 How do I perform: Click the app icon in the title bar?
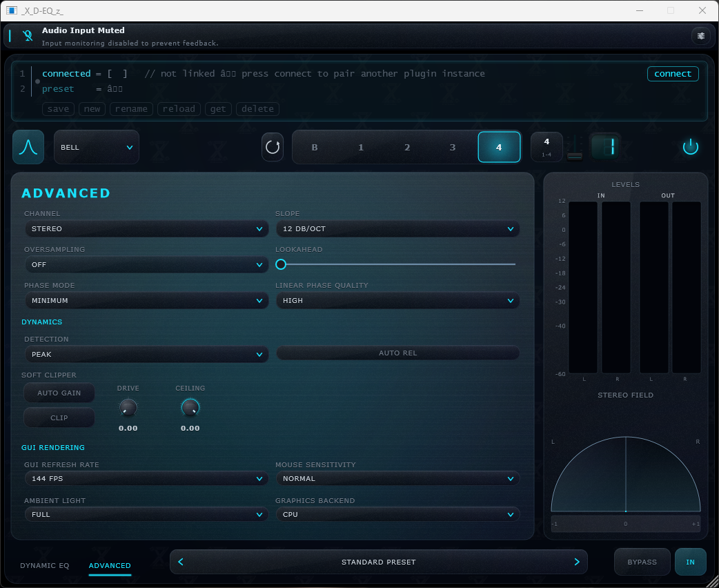click(x=12, y=10)
